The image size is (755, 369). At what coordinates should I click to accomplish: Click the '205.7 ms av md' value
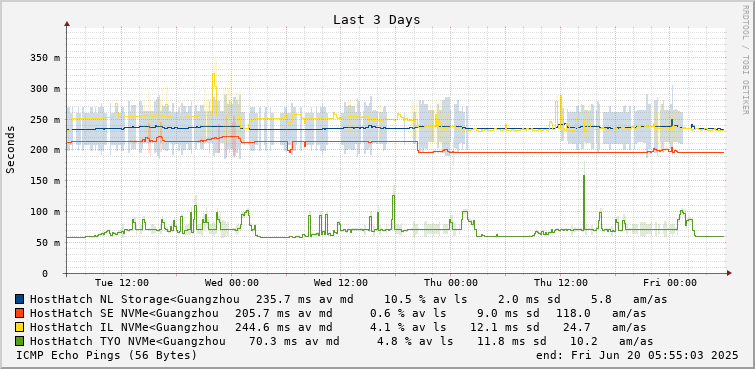click(284, 313)
